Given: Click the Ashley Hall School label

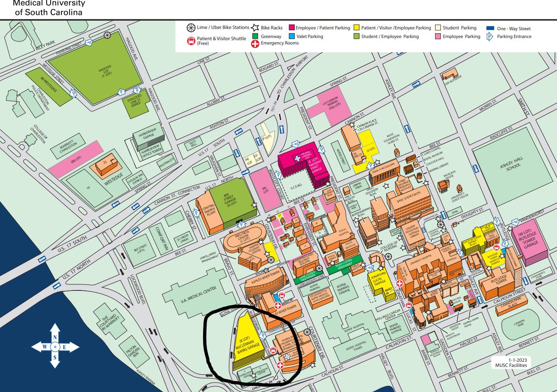Looking at the screenshot, I should pyautogui.click(x=512, y=164).
